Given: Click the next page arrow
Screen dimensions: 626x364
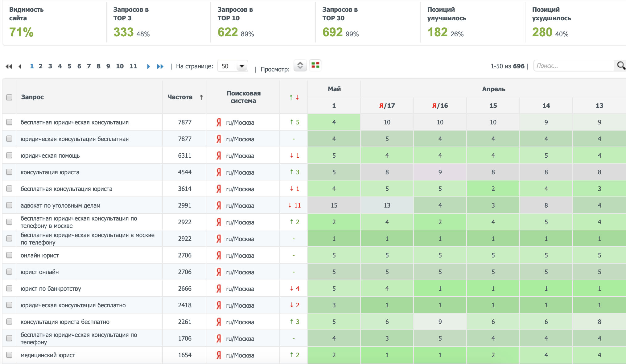Looking at the screenshot, I should pyautogui.click(x=148, y=67).
